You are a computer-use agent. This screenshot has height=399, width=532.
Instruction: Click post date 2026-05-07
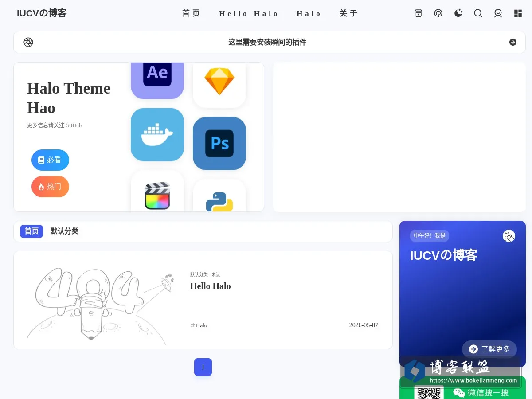click(364, 325)
